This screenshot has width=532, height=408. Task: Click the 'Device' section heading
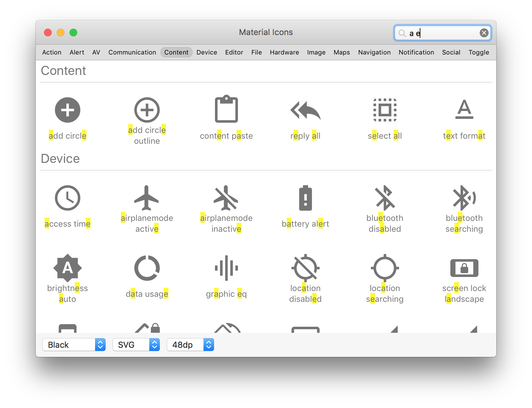[60, 159]
